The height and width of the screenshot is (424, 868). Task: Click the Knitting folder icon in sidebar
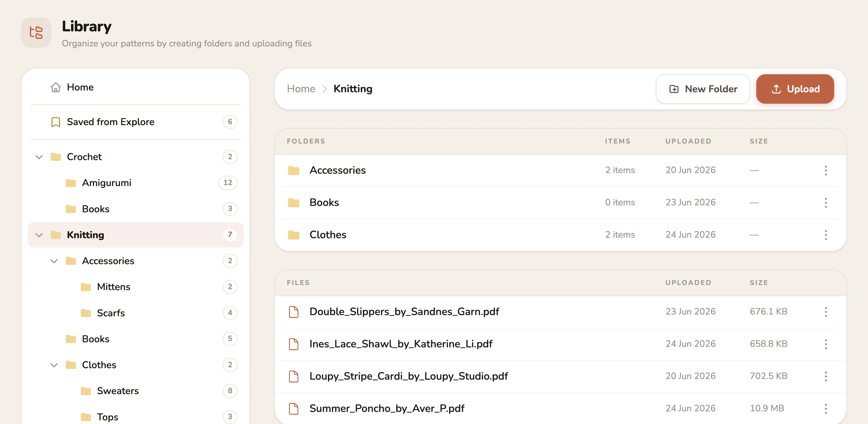pyautogui.click(x=55, y=235)
